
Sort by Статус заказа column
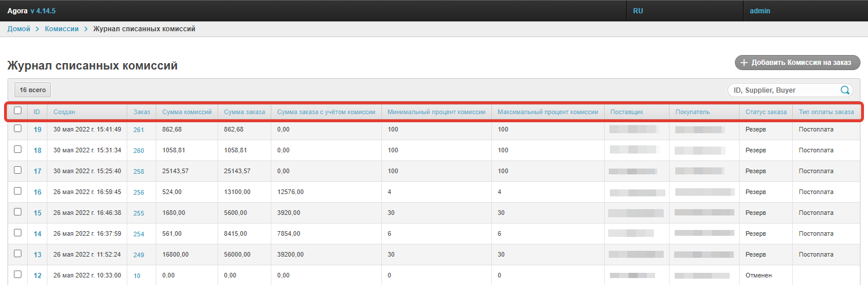[x=766, y=112]
